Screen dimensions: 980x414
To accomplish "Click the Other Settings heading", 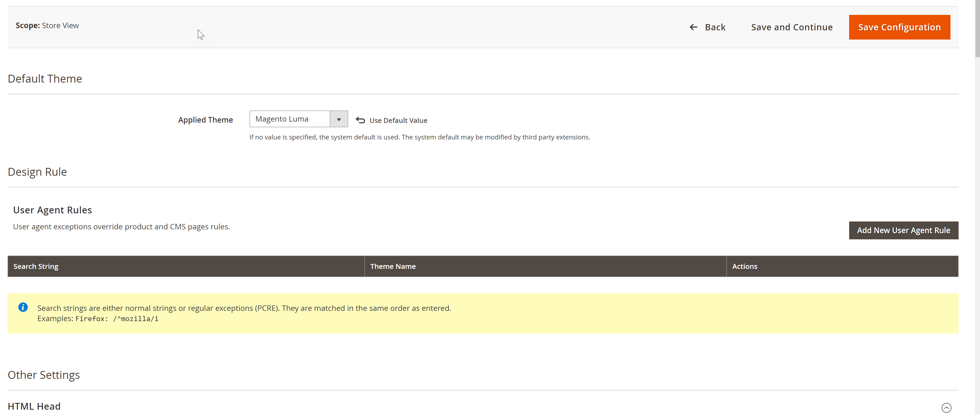I will (44, 374).
